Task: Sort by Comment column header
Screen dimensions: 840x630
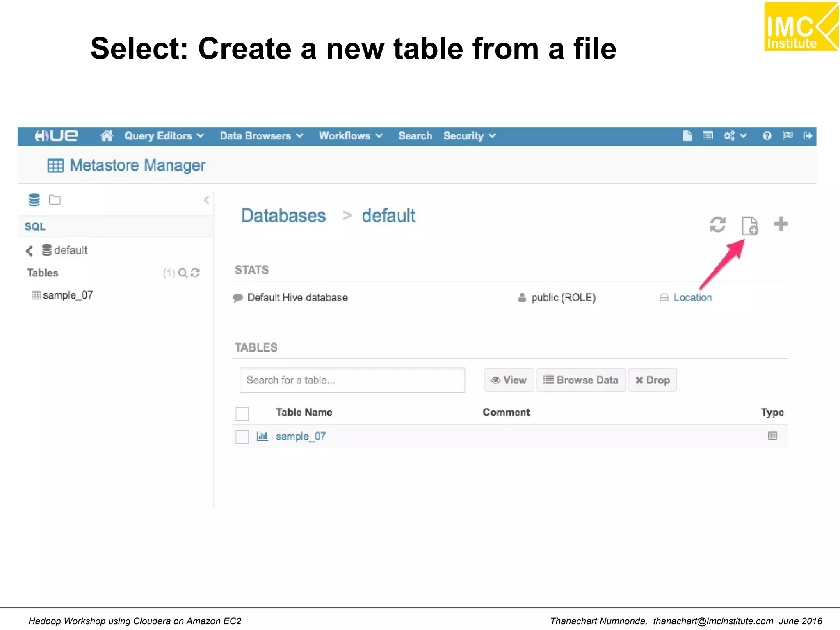Action: pyautogui.click(x=506, y=412)
